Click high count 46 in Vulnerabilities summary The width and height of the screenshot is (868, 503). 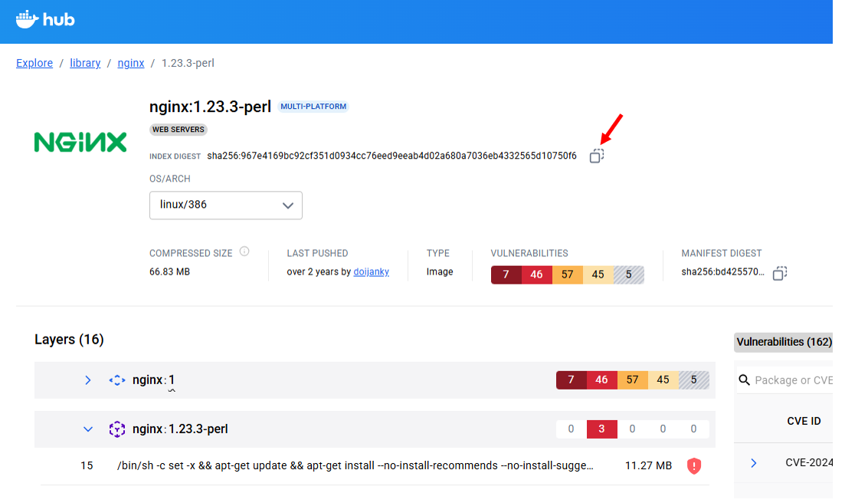pyautogui.click(x=536, y=275)
